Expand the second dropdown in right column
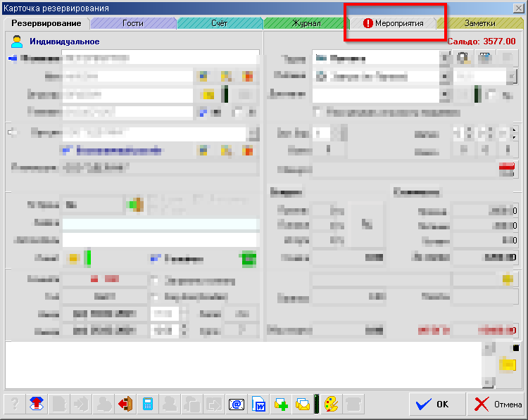 point(444,76)
